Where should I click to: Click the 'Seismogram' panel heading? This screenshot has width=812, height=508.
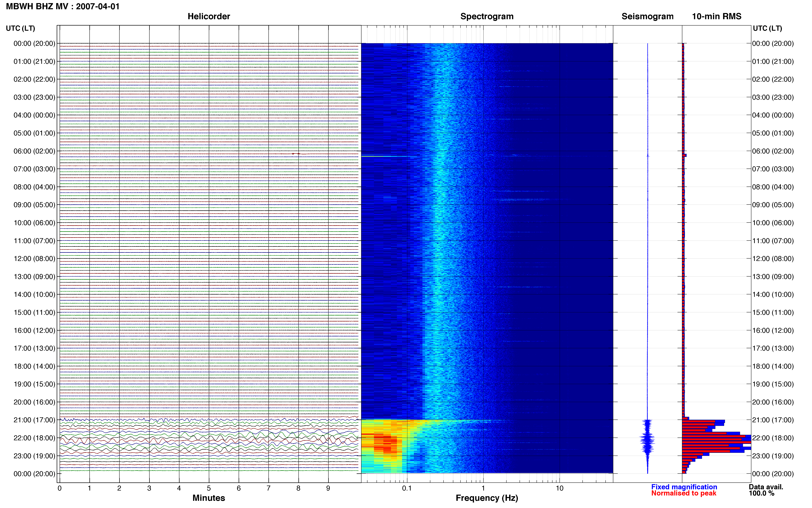[x=648, y=16]
